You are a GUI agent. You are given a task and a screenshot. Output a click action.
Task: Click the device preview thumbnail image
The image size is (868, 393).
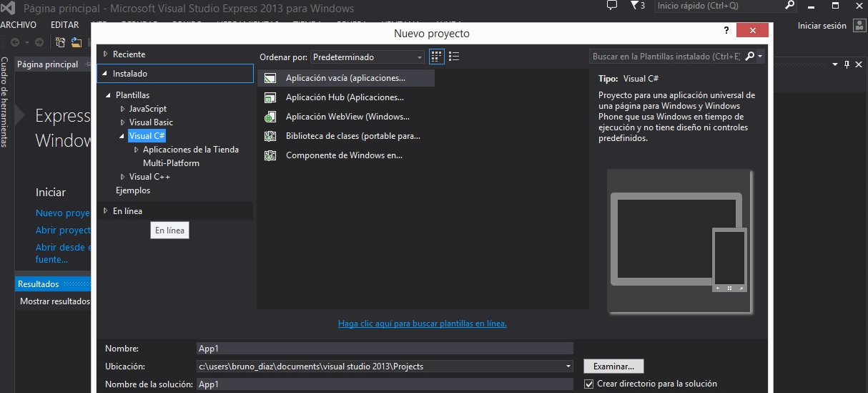tap(680, 241)
